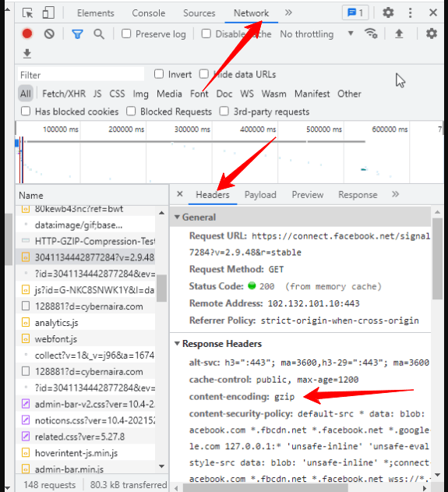Image resolution: width=448 pixels, height=492 pixels.
Task: Filter by Media requests
Action: click(x=169, y=94)
